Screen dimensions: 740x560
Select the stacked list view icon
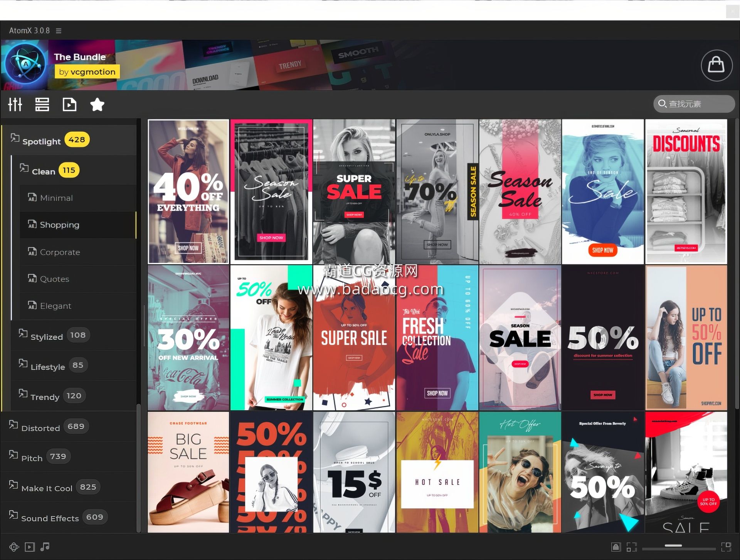click(42, 104)
